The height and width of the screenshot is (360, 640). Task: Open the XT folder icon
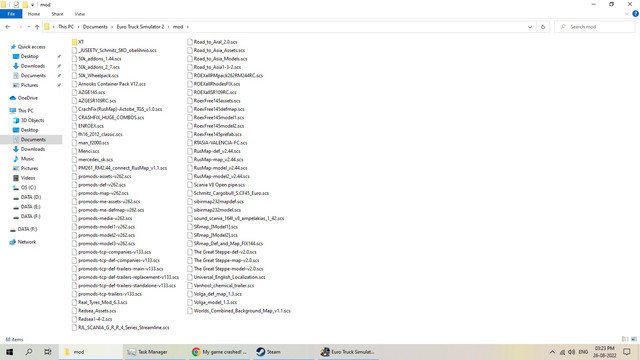74,42
